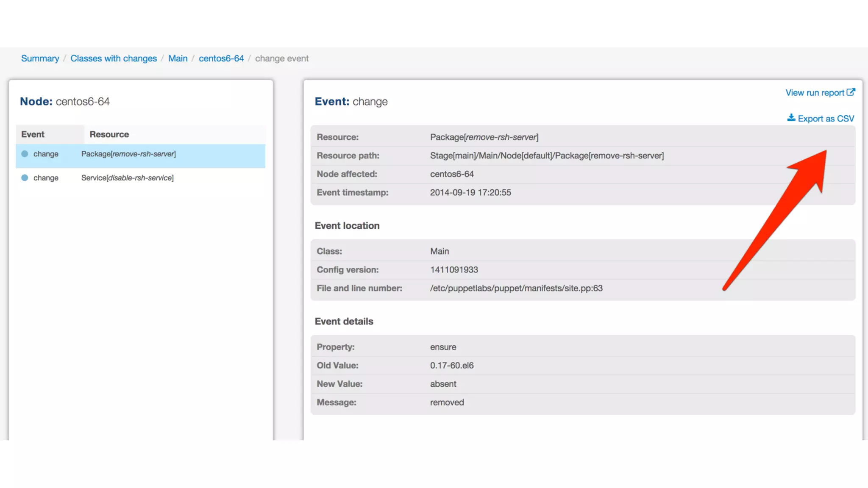Open the View run report link
Viewport: 868px width, 488px height.
tap(815, 93)
